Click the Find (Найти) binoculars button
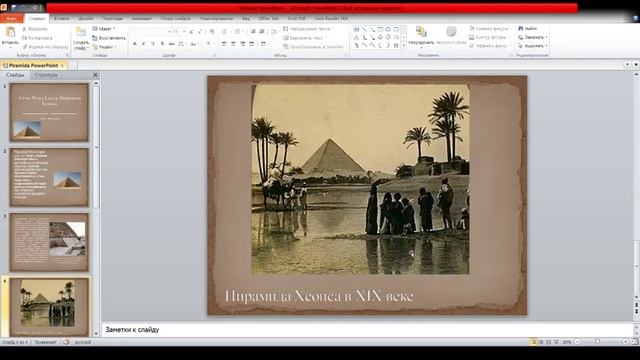Viewport: 640px width, 360px height. (x=527, y=29)
